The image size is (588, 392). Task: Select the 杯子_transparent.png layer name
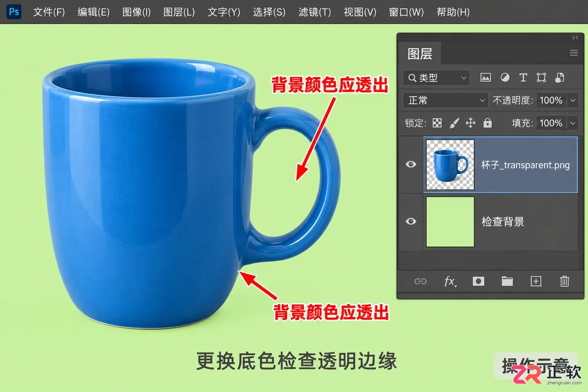pyautogui.click(x=525, y=165)
